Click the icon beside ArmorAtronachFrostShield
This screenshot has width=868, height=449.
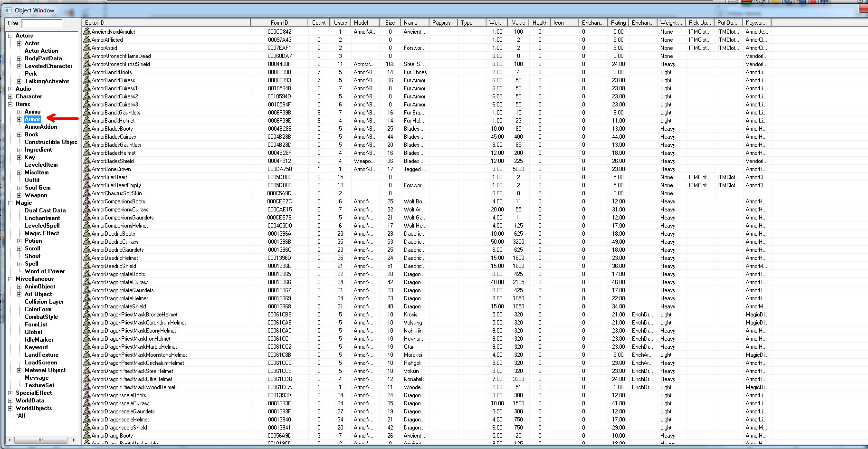[87, 64]
